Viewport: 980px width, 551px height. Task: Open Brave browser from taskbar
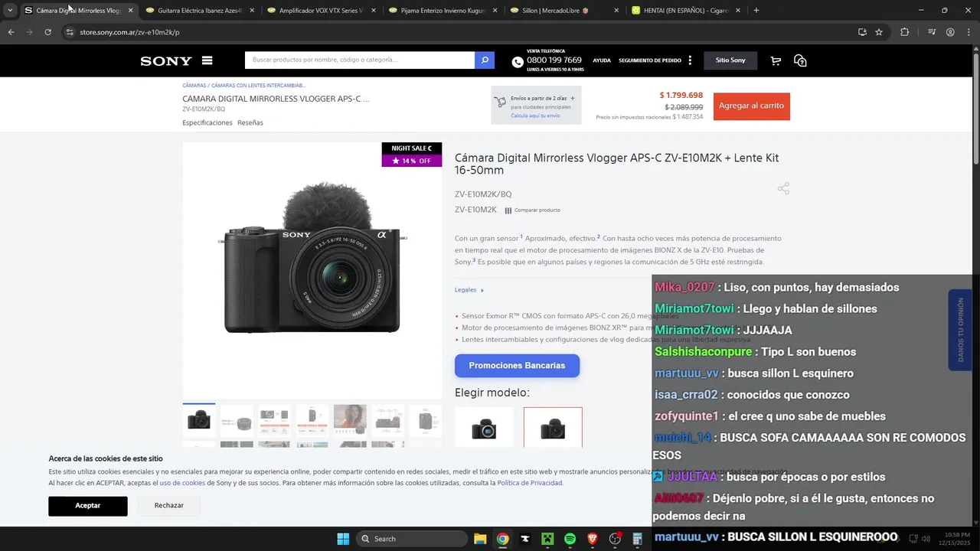[x=593, y=539]
